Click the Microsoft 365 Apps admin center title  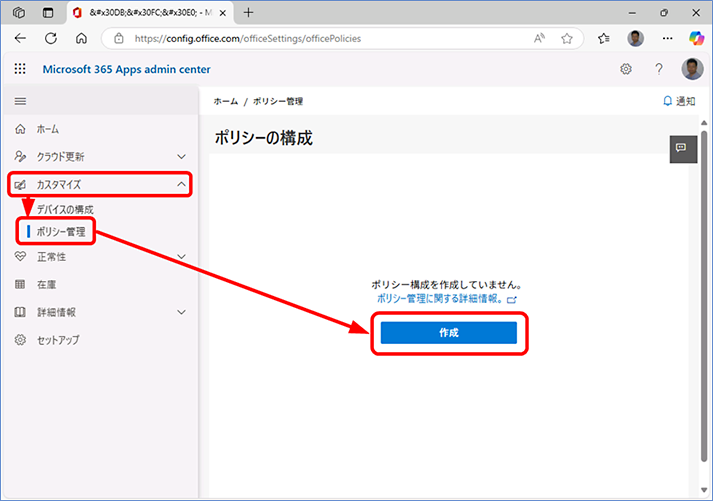126,70
